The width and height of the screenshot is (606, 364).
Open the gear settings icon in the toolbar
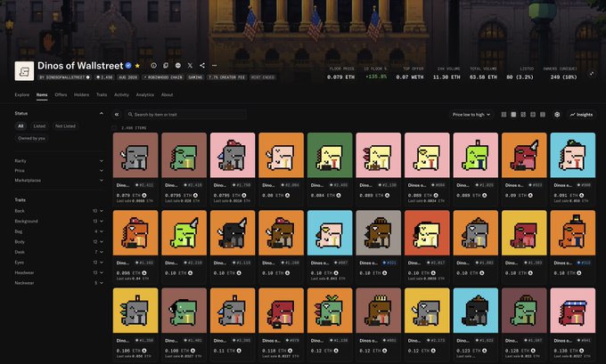(557, 115)
